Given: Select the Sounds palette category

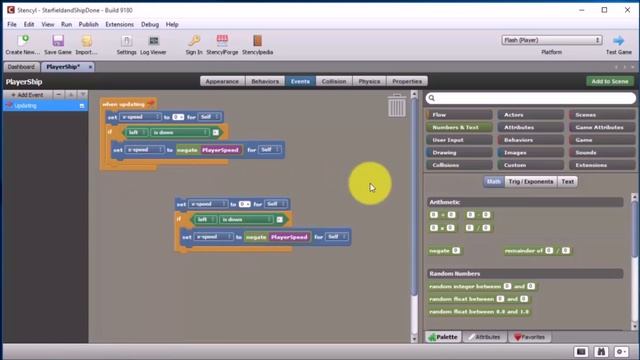Looking at the screenshot, I should click(x=602, y=152).
